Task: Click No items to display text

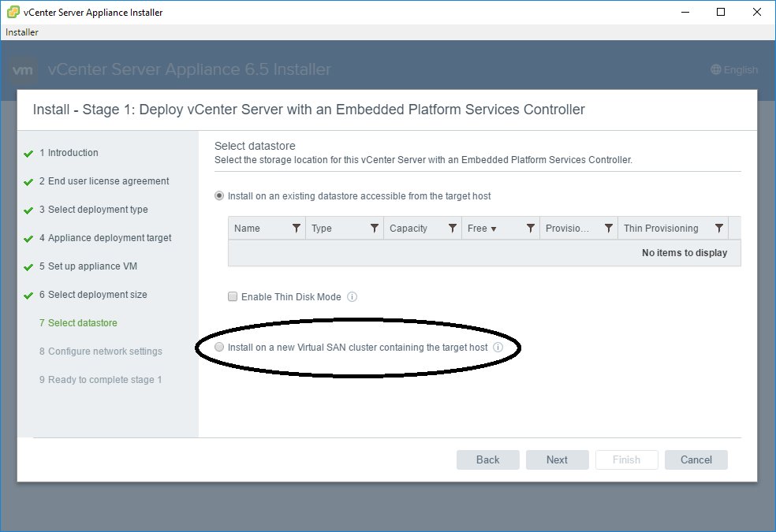Action: click(685, 253)
